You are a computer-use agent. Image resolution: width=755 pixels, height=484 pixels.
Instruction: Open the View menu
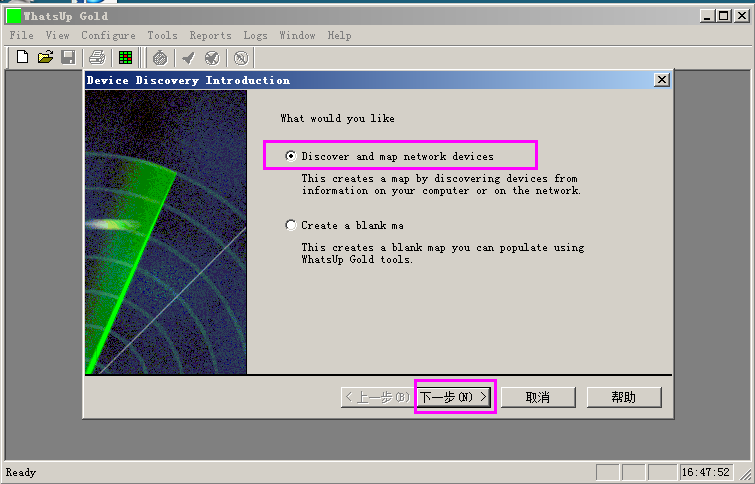(x=57, y=35)
